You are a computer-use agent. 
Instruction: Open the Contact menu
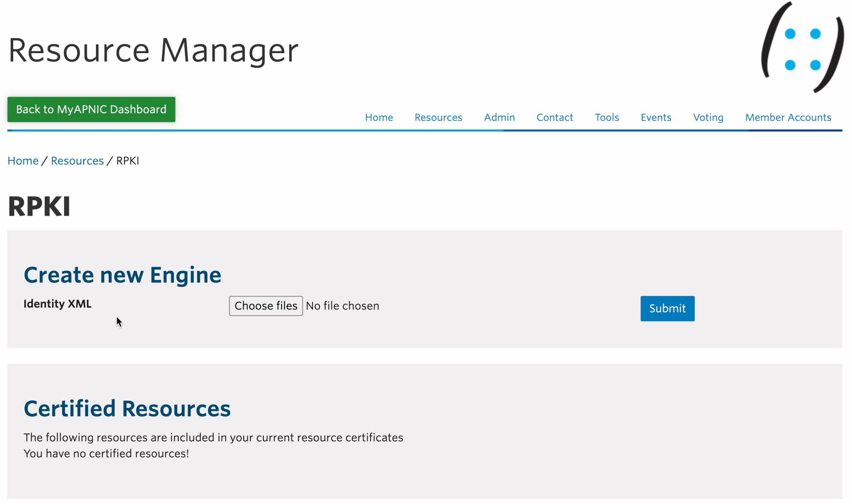(x=554, y=117)
